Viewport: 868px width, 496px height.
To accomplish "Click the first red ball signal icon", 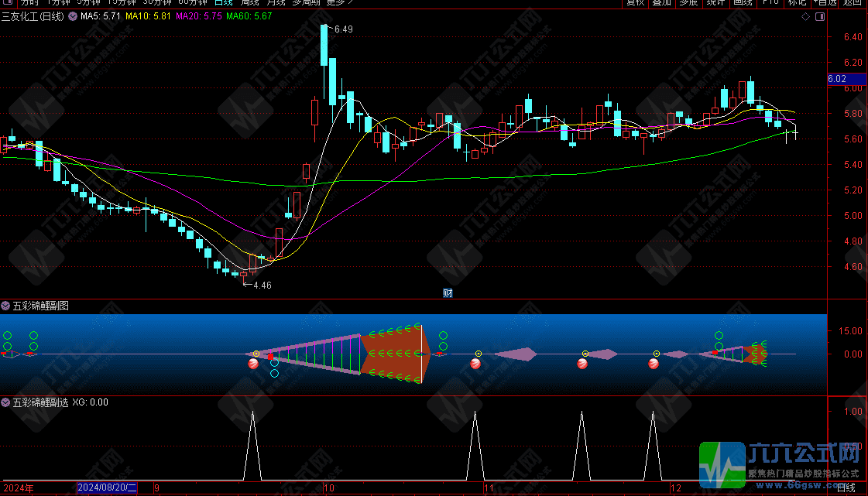I will pyautogui.click(x=252, y=364).
